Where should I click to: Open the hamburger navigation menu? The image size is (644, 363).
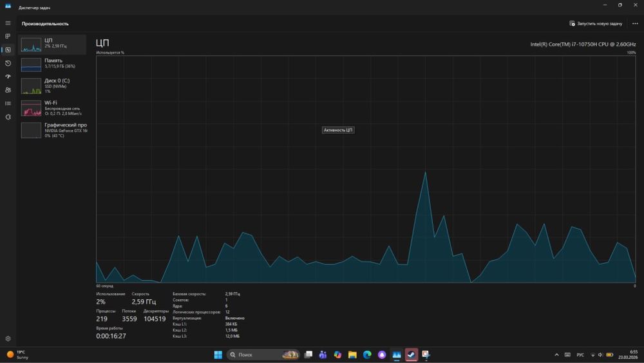point(8,23)
